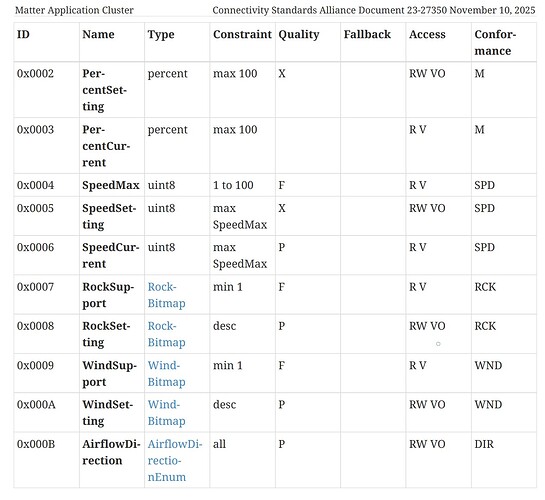The height and width of the screenshot is (500, 545).
Task: Click the Connectivity Standards Alliance document header
Action: 374,10
